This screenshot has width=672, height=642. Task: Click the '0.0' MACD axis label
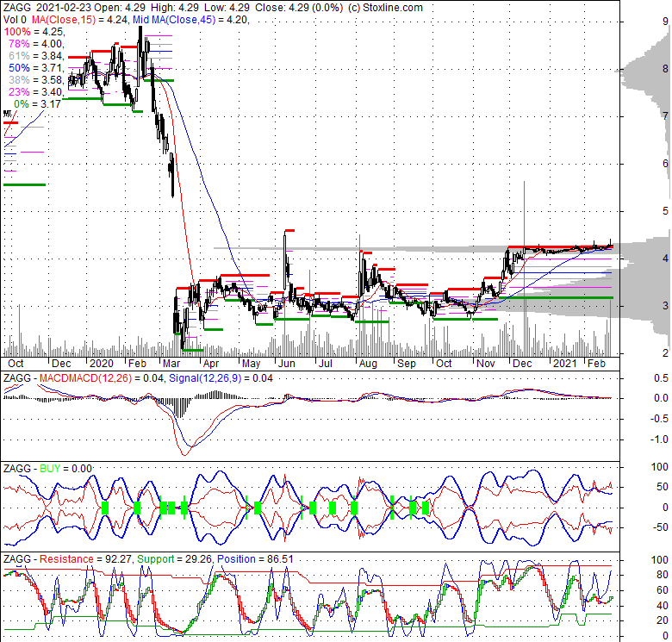661,399
